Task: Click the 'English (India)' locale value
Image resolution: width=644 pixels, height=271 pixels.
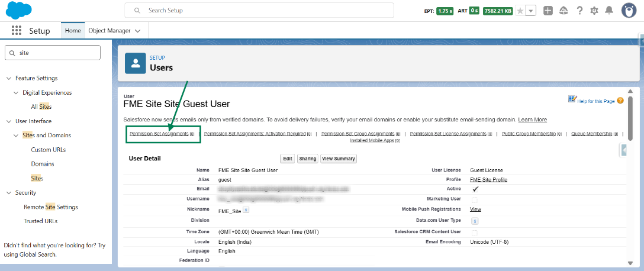Action: pyautogui.click(x=235, y=242)
